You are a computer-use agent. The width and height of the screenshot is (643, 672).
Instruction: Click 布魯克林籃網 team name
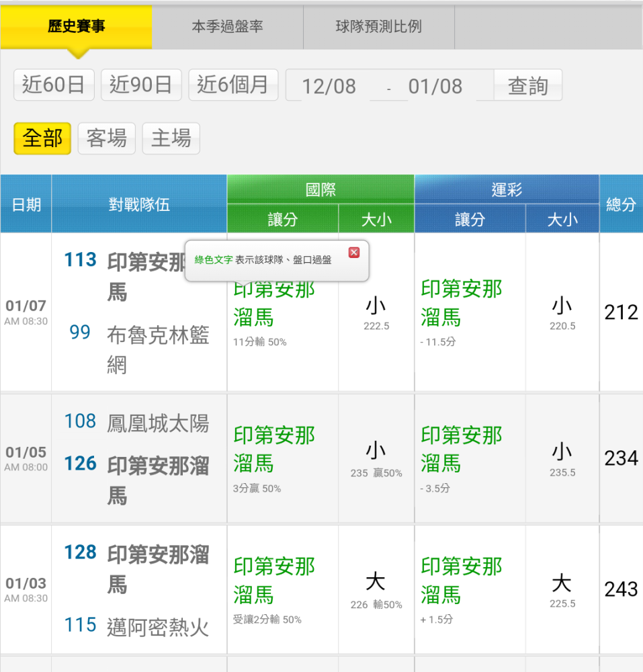point(158,349)
